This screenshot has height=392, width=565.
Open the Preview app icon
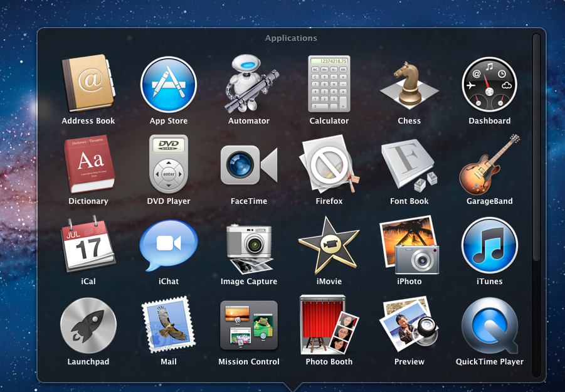(x=409, y=324)
